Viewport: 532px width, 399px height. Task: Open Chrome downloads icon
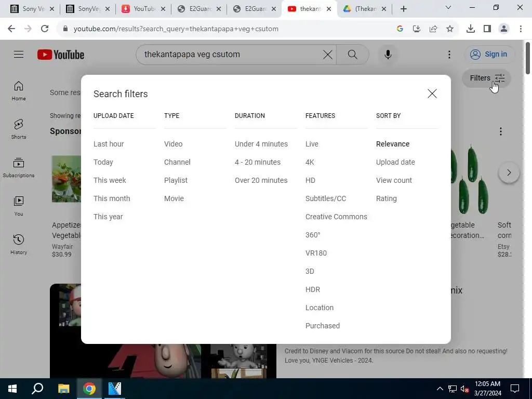click(x=470, y=29)
